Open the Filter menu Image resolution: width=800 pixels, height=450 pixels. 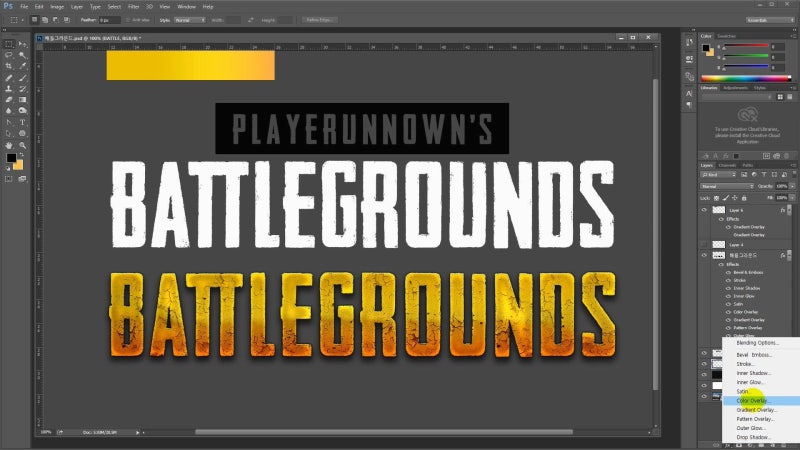[134, 7]
